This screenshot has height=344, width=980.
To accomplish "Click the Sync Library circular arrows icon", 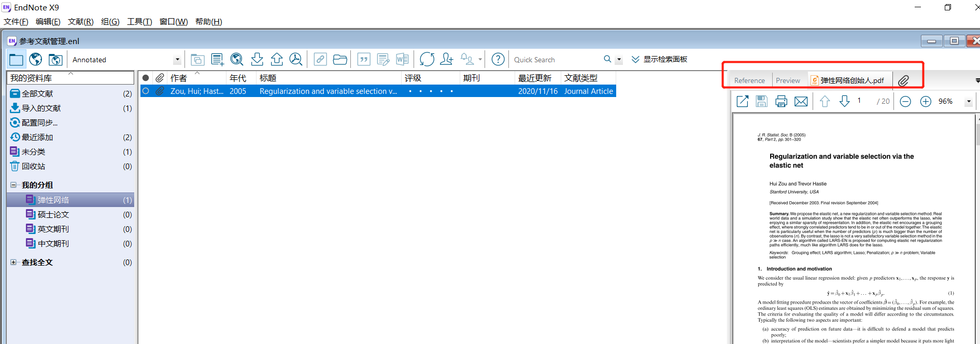I will pos(427,60).
